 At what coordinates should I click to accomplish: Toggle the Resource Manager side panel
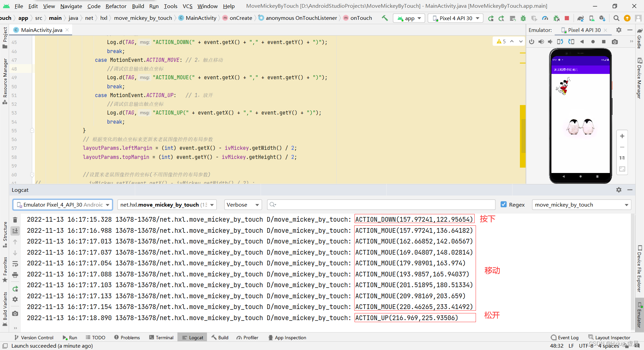tap(5, 81)
